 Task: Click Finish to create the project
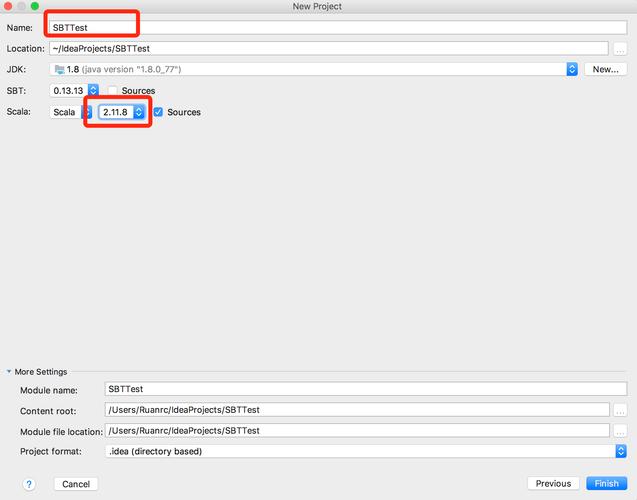click(607, 483)
